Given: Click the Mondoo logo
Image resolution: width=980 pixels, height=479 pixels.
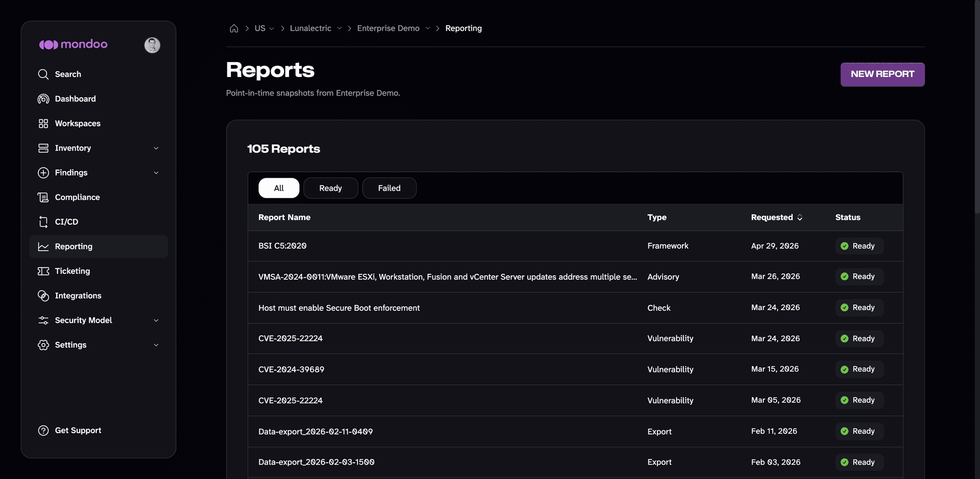Looking at the screenshot, I should pyautogui.click(x=73, y=44).
